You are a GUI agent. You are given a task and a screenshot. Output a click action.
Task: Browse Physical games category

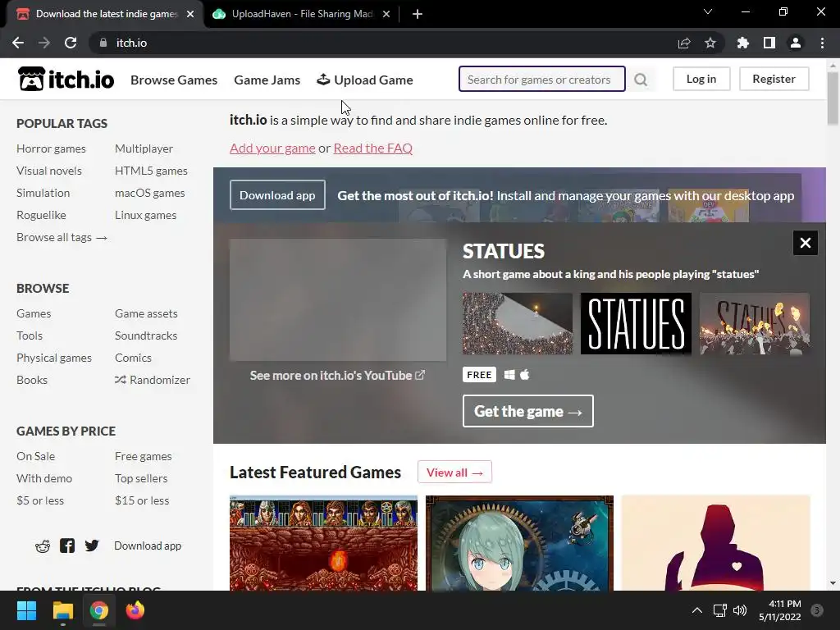[x=53, y=358]
